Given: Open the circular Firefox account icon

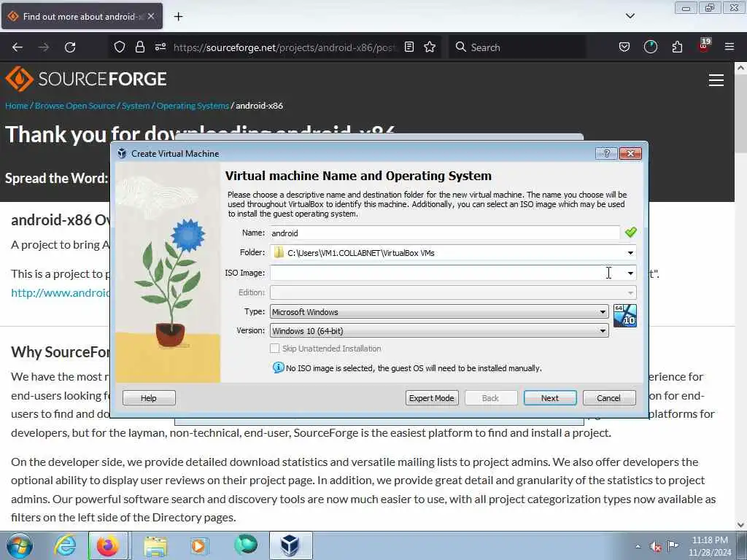Looking at the screenshot, I should point(650,47).
